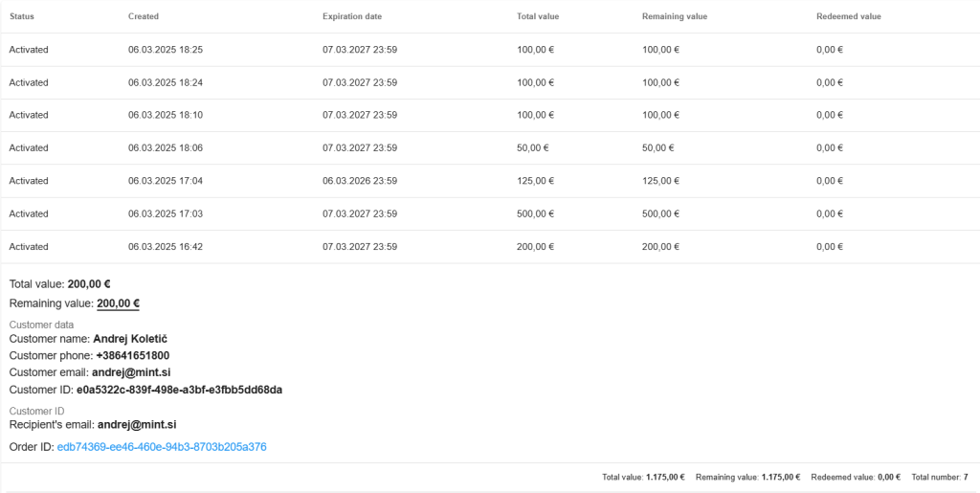This screenshot has width=980, height=493.
Task: Collapse the expanded row created 06.03.2025 16:42
Action: coord(490,247)
